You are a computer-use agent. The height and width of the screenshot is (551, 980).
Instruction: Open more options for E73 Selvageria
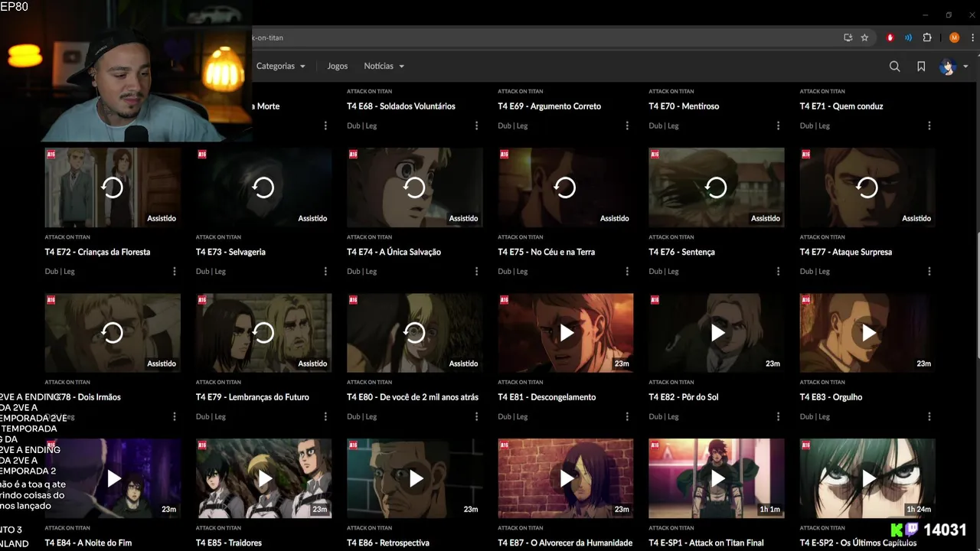(x=325, y=271)
